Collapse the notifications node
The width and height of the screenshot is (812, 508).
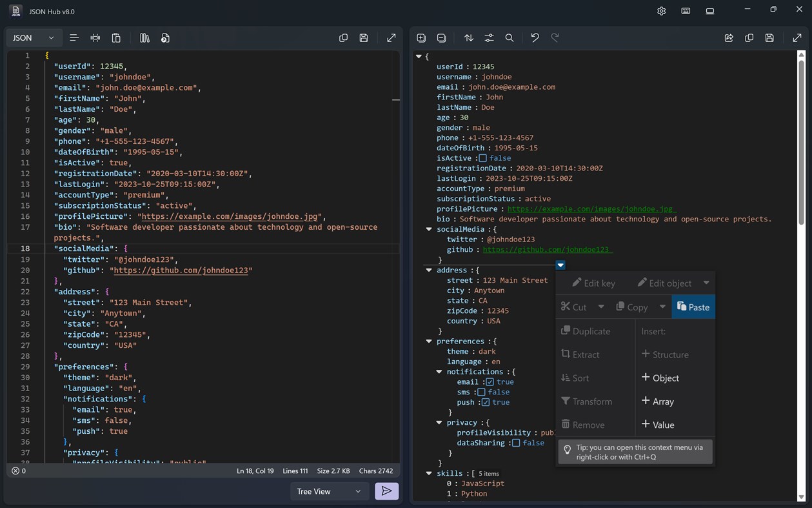[x=439, y=372]
